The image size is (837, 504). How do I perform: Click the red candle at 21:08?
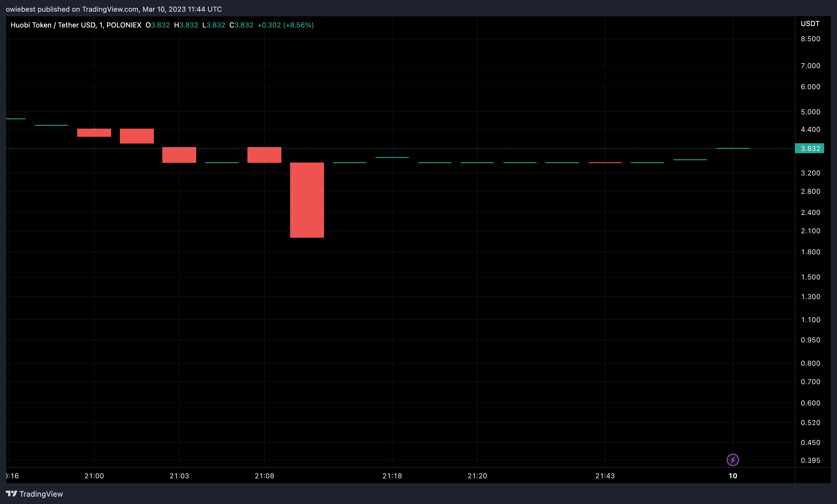tap(264, 155)
